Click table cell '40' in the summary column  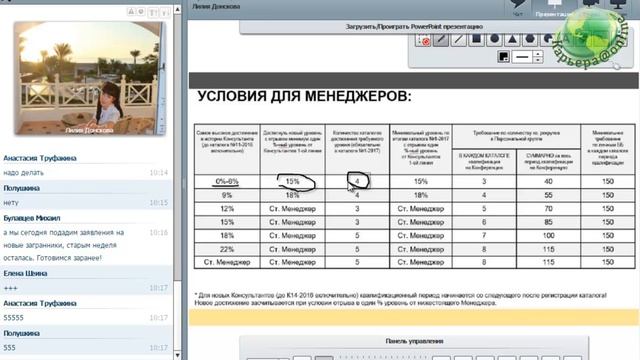click(548, 181)
